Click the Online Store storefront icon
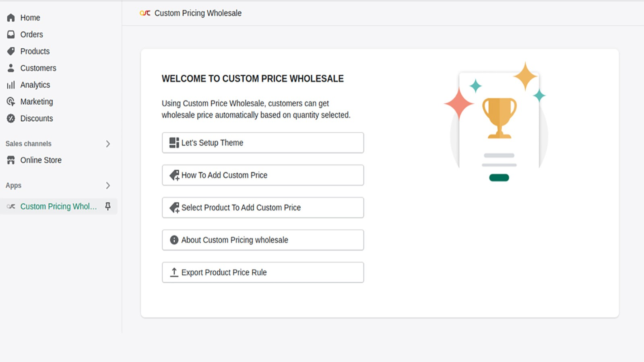Image resolution: width=644 pixels, height=362 pixels. [11, 160]
